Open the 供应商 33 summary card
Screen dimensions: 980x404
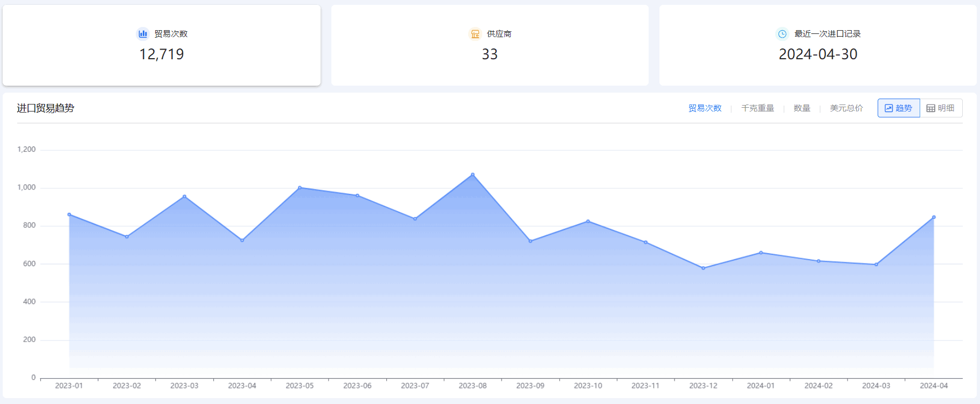tap(489, 46)
